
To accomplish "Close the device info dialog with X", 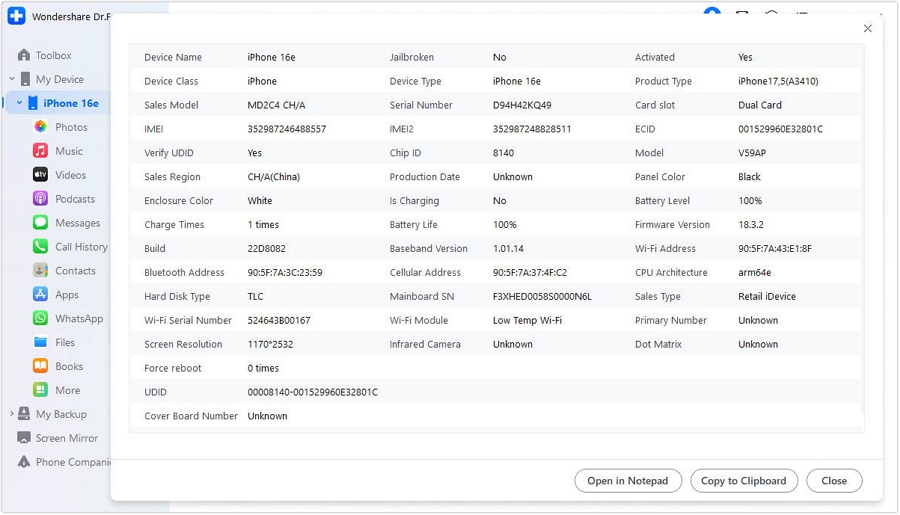I will coord(867,29).
